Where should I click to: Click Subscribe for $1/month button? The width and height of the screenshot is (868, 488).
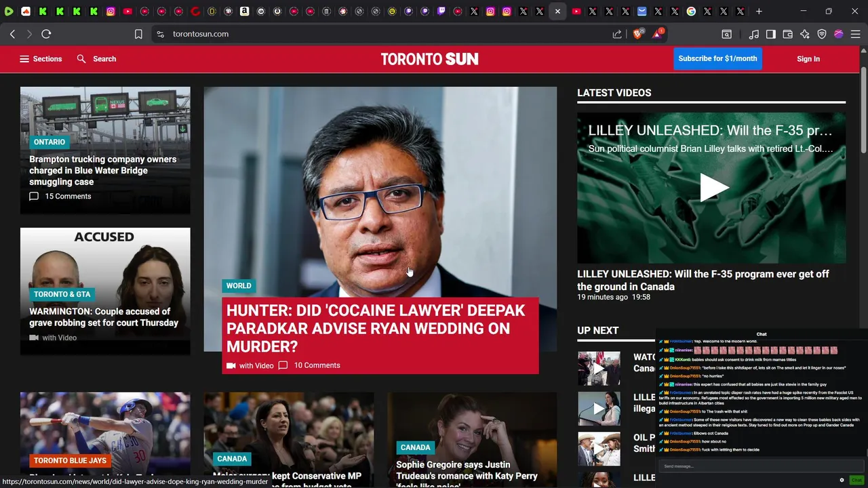click(x=717, y=59)
